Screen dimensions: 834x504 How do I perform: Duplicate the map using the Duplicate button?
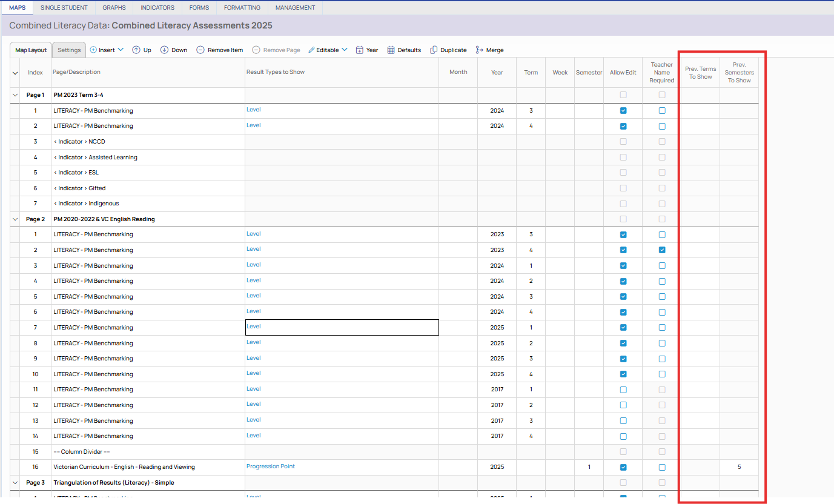click(x=448, y=50)
